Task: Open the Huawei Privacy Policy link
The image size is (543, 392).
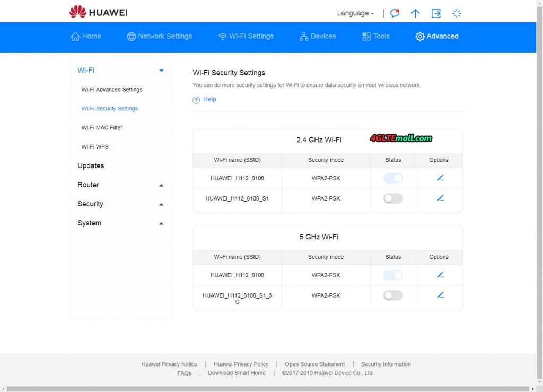Action: pos(241,364)
